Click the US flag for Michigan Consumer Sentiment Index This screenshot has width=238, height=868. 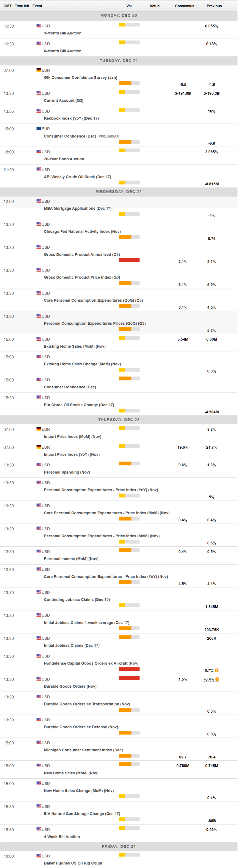point(39,742)
